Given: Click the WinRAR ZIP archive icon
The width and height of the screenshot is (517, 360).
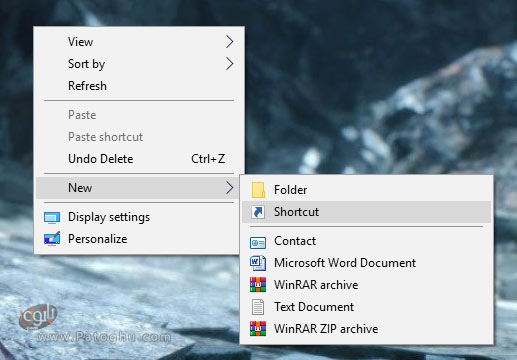Looking at the screenshot, I should [258, 329].
